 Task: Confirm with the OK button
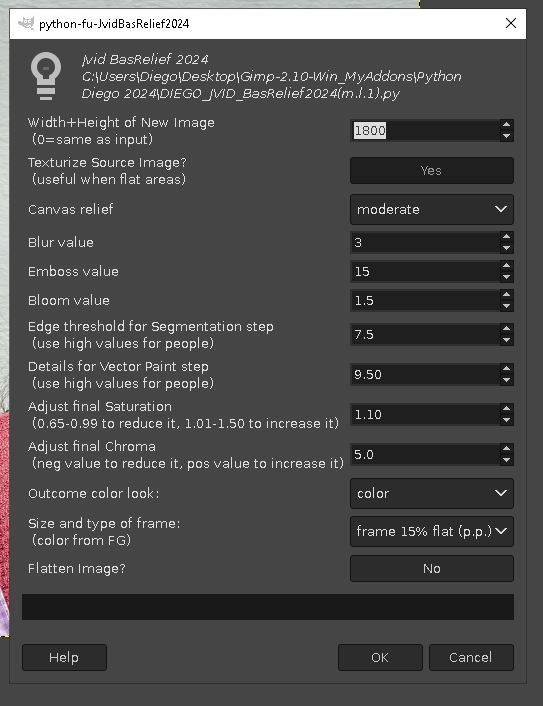(x=380, y=657)
